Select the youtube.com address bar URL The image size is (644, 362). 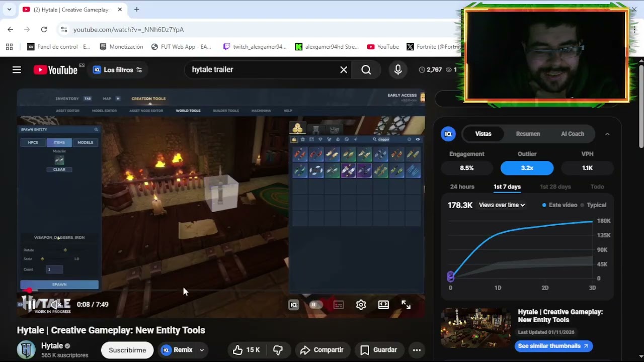[128, 30]
